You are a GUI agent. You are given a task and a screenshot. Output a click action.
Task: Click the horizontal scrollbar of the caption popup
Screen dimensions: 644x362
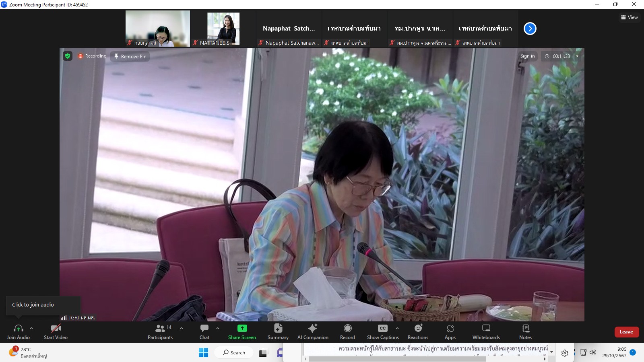pos(397,359)
